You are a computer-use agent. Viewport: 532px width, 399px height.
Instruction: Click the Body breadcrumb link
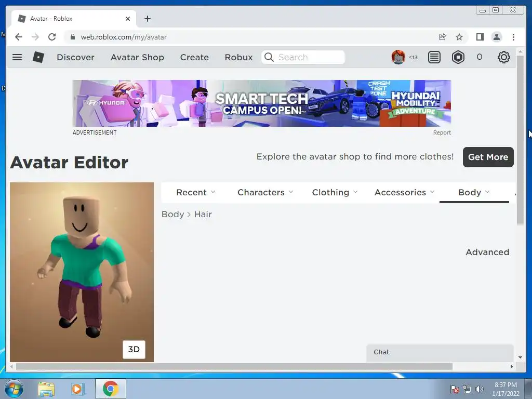click(x=172, y=215)
